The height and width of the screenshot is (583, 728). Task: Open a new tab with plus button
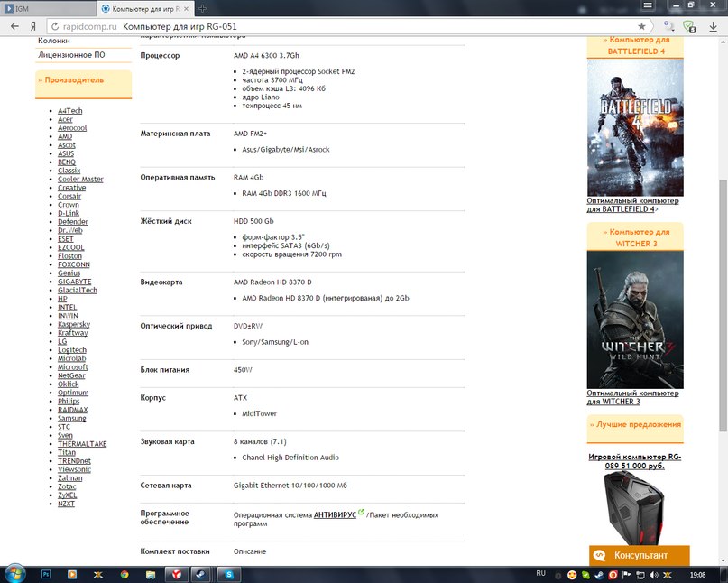point(202,8)
